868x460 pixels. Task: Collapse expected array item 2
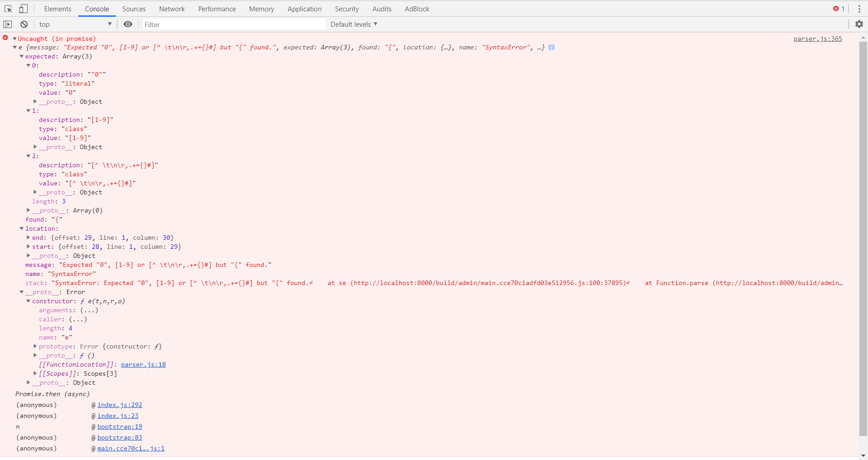(28, 156)
